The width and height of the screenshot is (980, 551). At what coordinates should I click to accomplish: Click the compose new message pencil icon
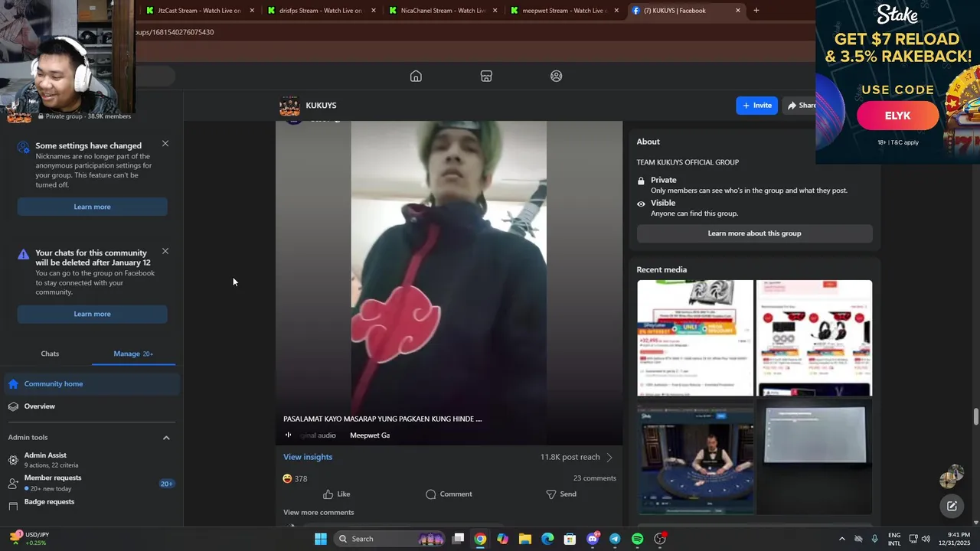[952, 506]
